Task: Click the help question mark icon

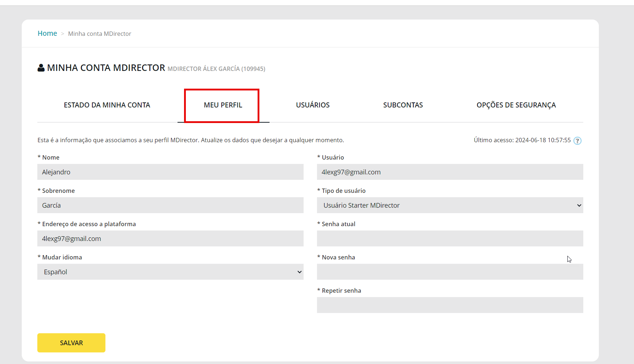Action: 577,141
